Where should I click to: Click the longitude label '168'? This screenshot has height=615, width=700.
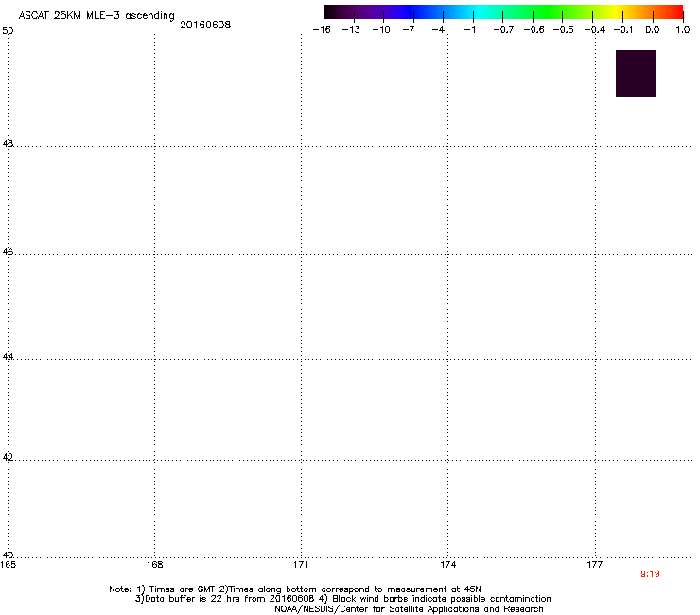coord(154,565)
